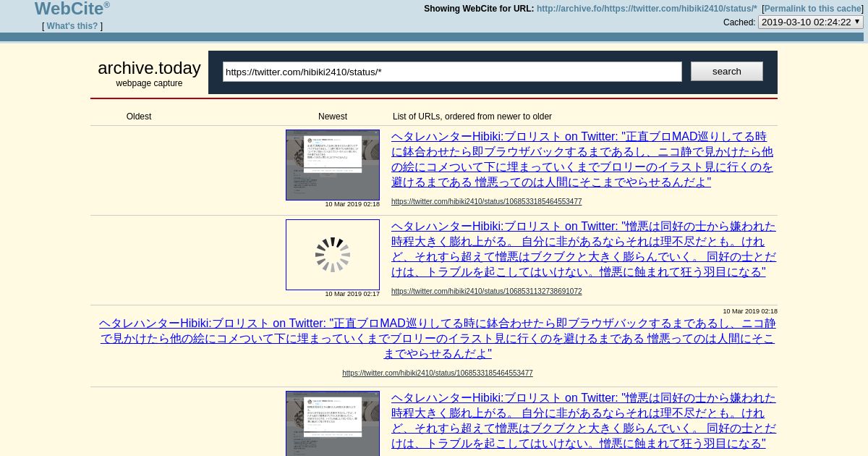Screen dimensions: 868x456
Task: Open loading spinner thumbnail dated 02:17
Action: [x=333, y=255]
